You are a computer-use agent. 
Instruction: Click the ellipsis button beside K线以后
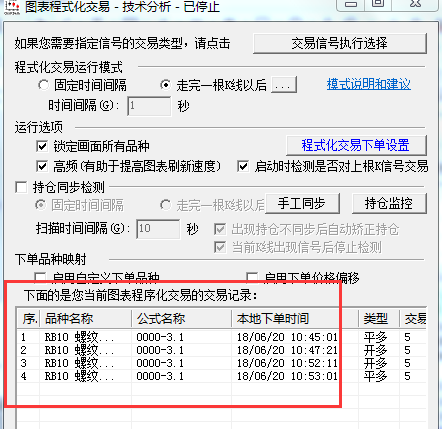(x=284, y=85)
